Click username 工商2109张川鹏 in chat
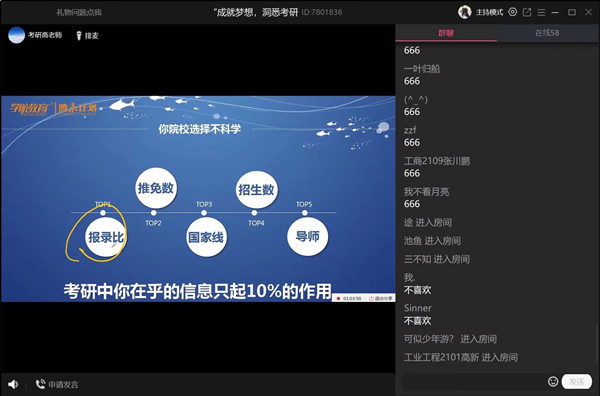 coord(437,161)
